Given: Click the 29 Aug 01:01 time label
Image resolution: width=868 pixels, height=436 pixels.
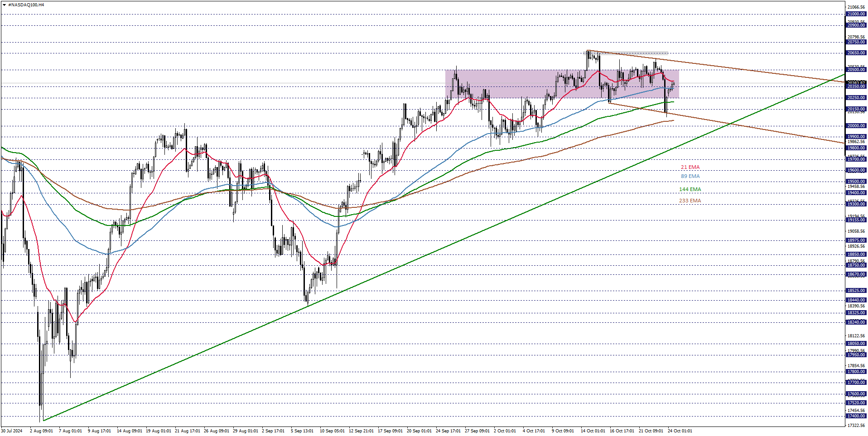Looking at the screenshot, I should pyautogui.click(x=246, y=431).
